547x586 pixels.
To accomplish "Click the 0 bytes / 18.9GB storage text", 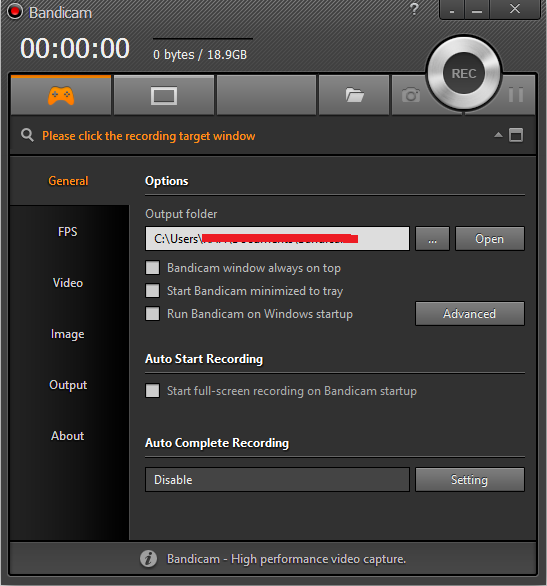I will click(x=200, y=55).
